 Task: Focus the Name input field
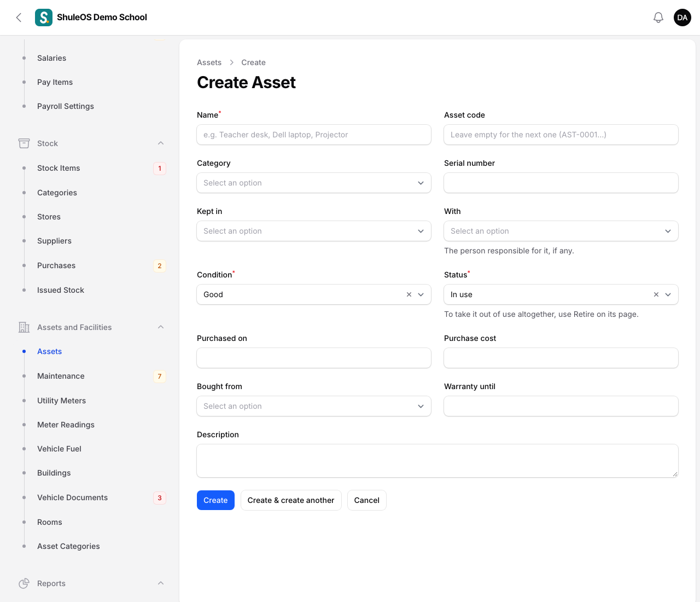point(314,135)
